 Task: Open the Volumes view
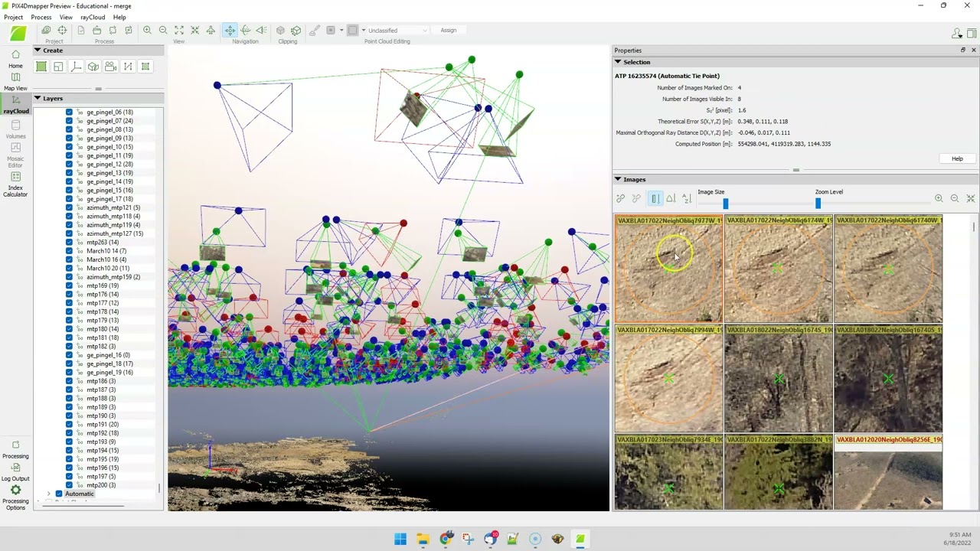pos(15,129)
